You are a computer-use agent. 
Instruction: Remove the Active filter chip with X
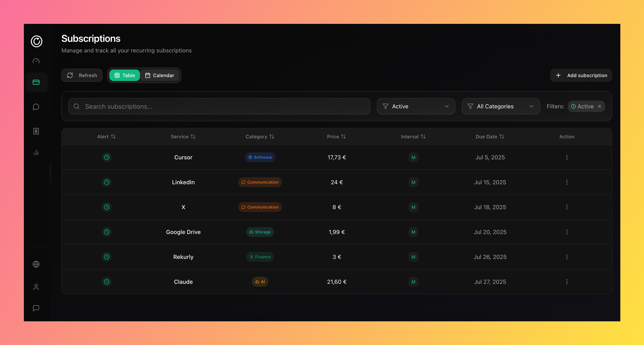pos(600,106)
